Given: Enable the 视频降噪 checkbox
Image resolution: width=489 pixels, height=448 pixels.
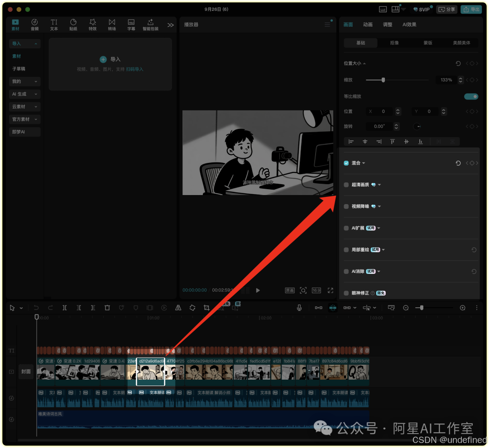Looking at the screenshot, I should [x=346, y=206].
